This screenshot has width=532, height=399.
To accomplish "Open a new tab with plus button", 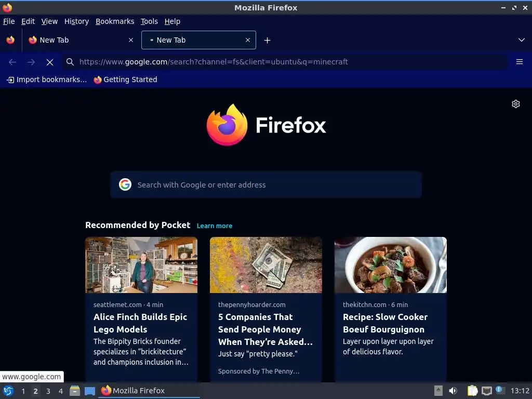I will coord(268,41).
